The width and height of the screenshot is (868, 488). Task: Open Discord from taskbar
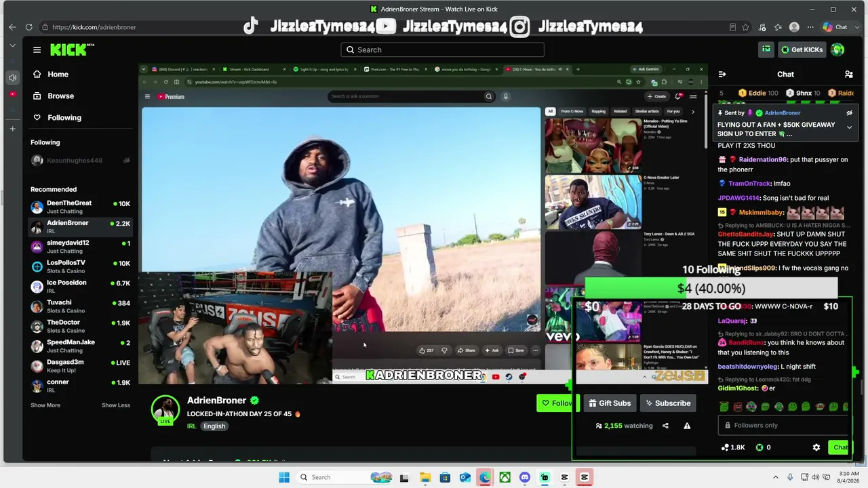coord(524,477)
